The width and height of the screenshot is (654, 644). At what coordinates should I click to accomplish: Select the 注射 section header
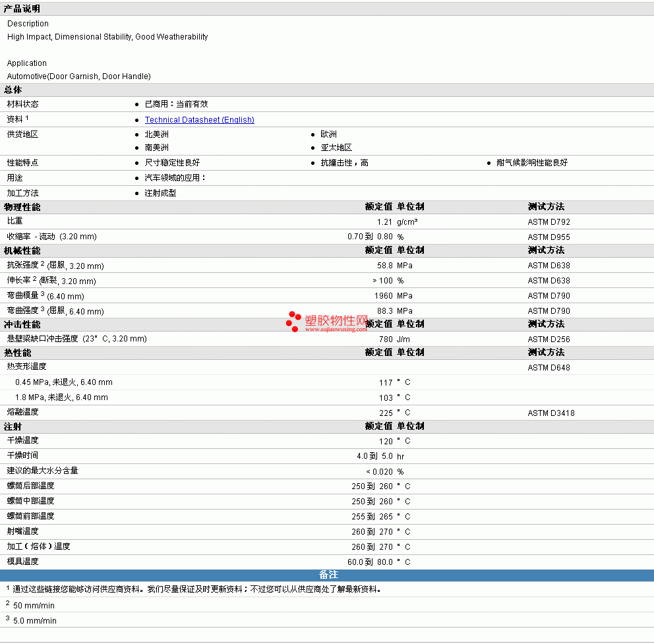coord(13,426)
